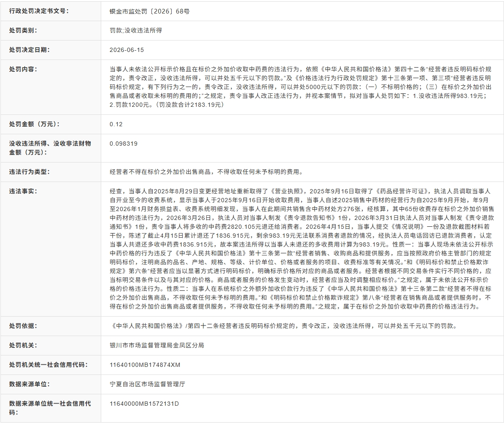Select the confiscated amount 0.098319
This screenshot has width=504, height=423.
124,144
